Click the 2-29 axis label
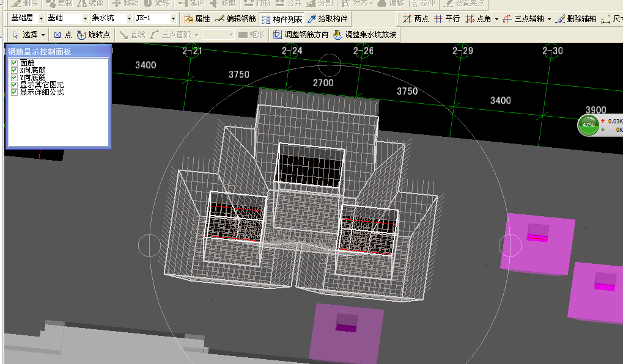 tap(462, 51)
